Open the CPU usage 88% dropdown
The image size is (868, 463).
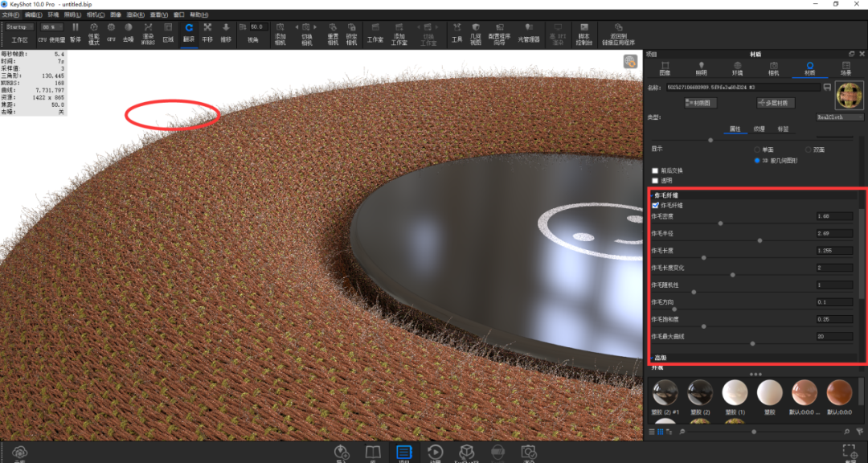coord(51,27)
